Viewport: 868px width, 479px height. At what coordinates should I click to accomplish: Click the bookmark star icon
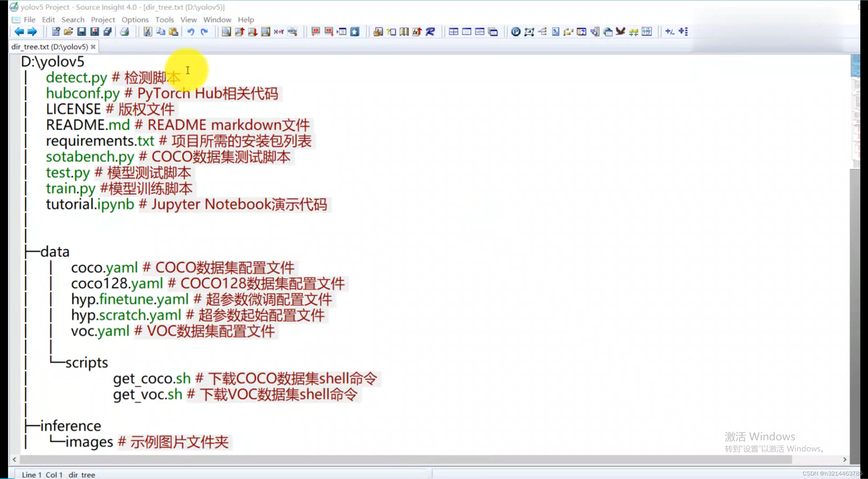(x=355, y=32)
